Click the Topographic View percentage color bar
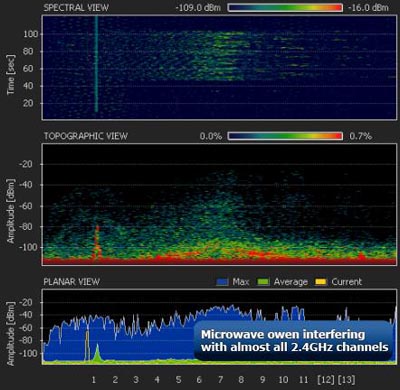 click(x=285, y=136)
